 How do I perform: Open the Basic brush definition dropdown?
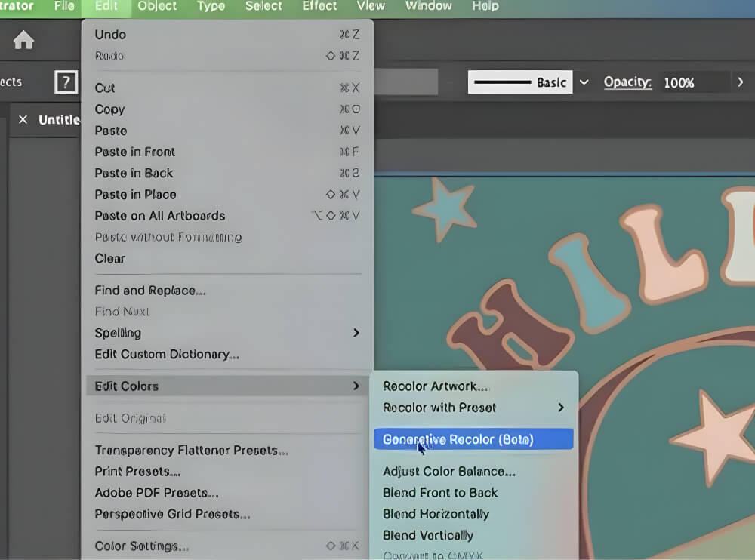(584, 82)
